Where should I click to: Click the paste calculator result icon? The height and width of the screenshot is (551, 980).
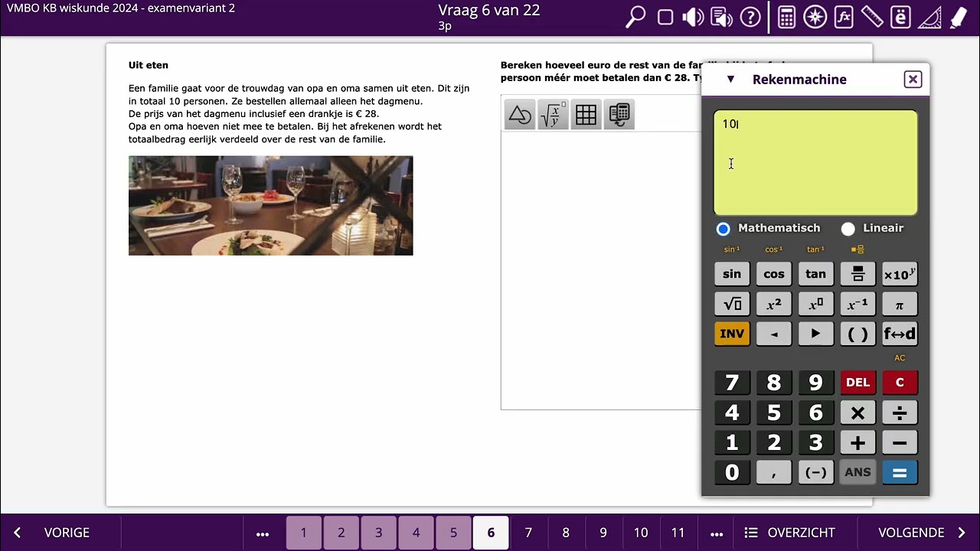click(619, 115)
